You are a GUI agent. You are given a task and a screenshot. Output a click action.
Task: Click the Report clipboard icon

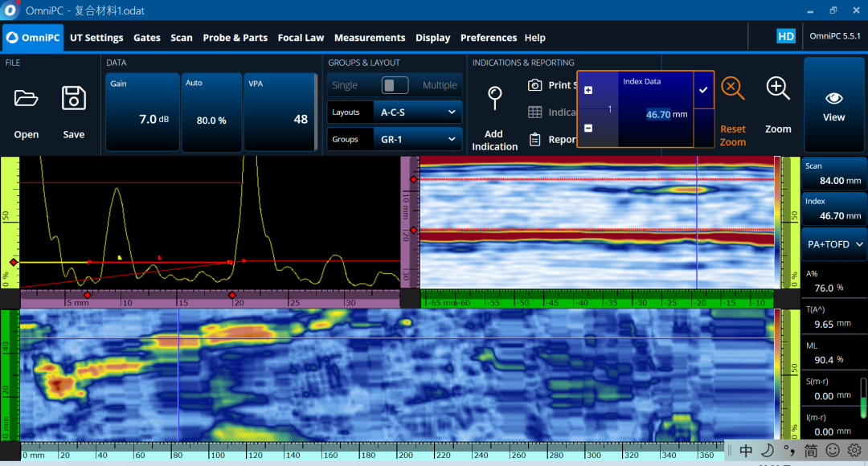[x=534, y=140]
